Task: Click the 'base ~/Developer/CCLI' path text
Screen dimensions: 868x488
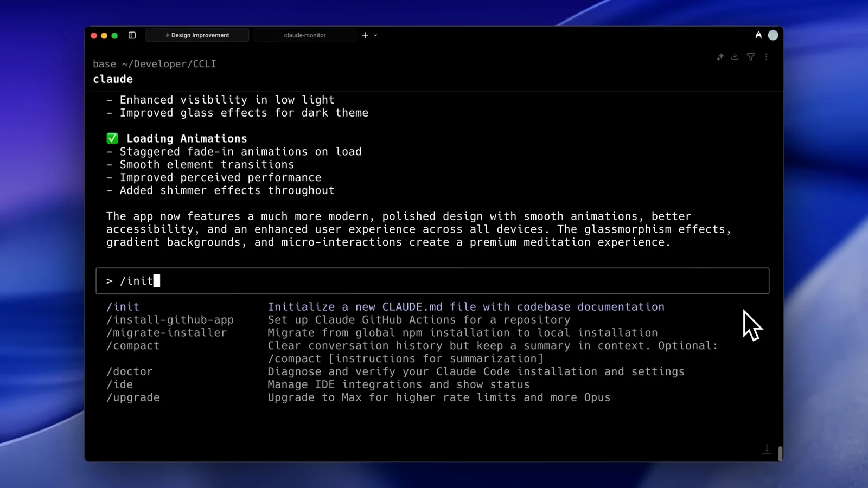Action: 155,64
